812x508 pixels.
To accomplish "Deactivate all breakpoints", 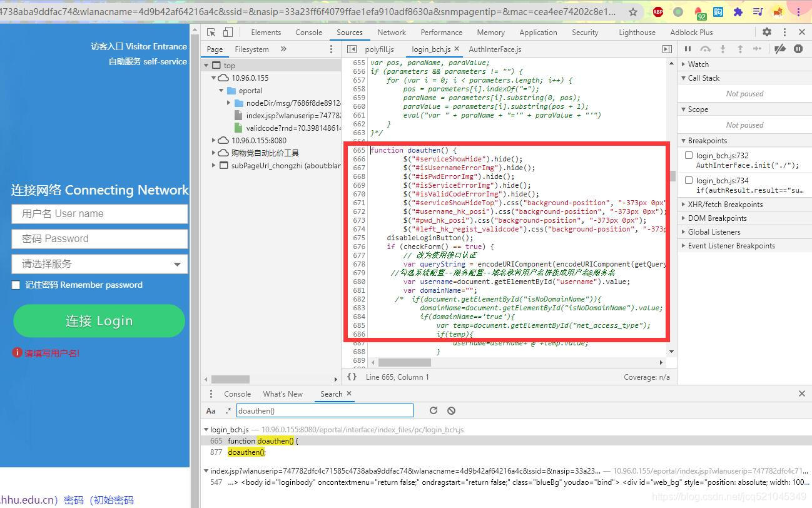I will [779, 49].
